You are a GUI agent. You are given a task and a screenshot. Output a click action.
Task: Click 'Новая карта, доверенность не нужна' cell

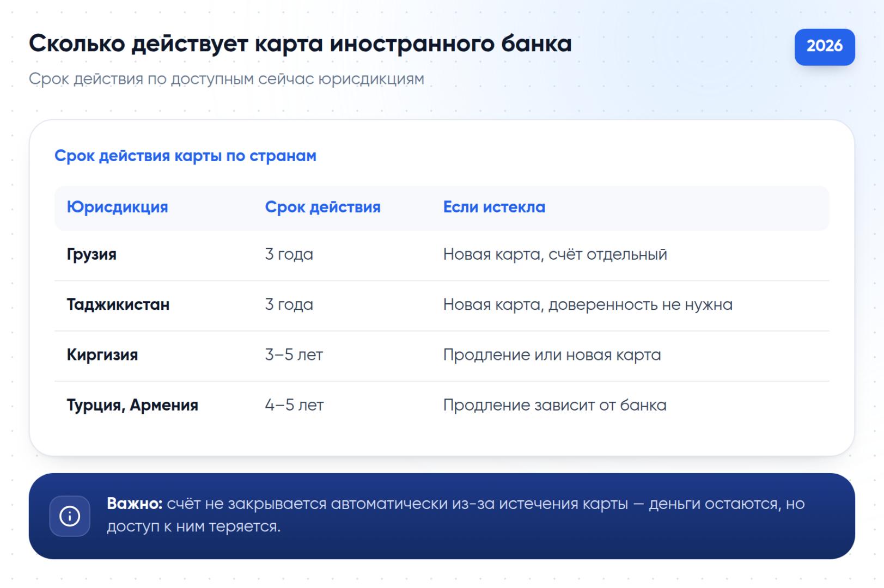tap(588, 305)
